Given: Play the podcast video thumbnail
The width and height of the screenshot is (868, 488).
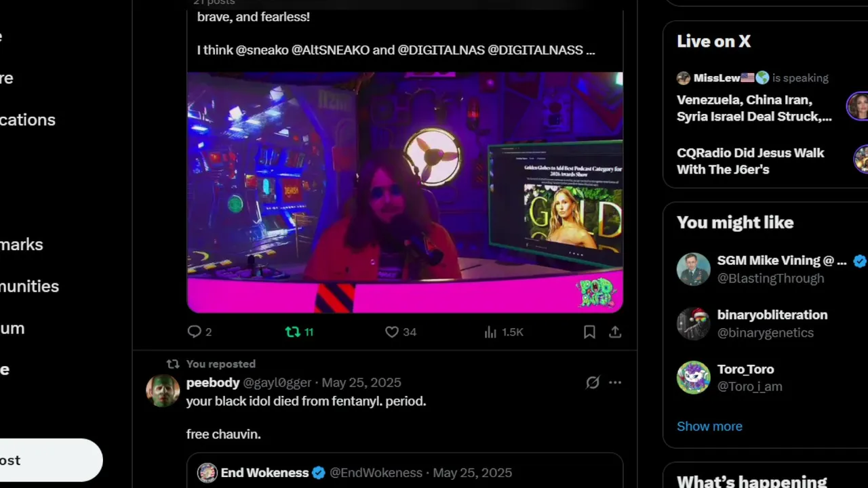Looking at the screenshot, I should pos(405,192).
